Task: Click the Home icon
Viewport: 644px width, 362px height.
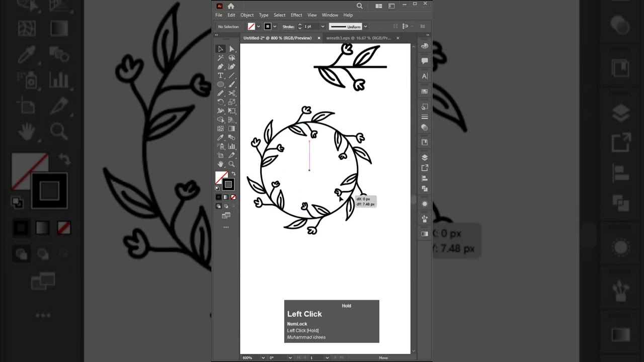Action: 231,6
